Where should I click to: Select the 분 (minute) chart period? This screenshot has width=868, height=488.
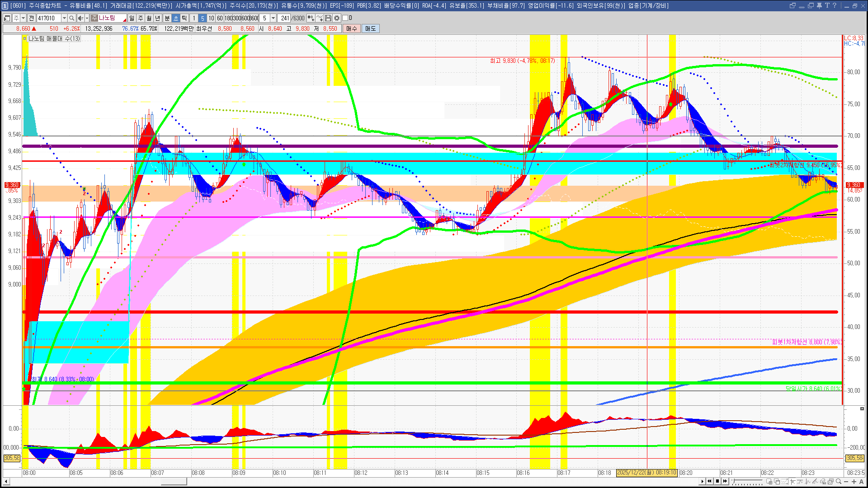coord(167,18)
